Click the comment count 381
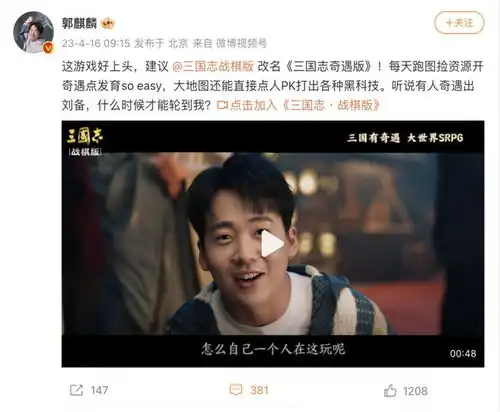 pyautogui.click(x=259, y=390)
